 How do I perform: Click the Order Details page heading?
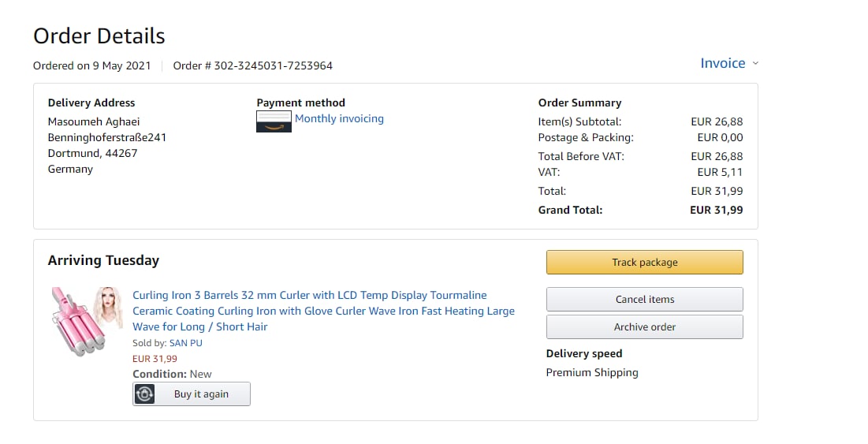click(x=99, y=36)
